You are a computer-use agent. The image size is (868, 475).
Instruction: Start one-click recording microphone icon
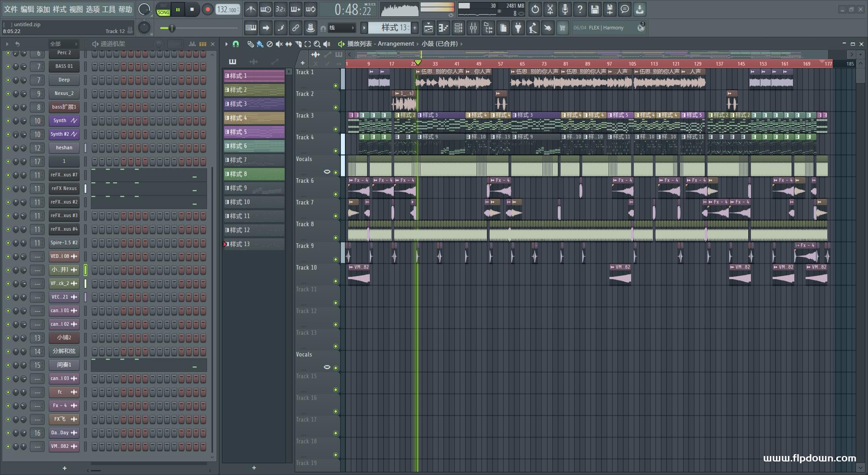[565, 9]
